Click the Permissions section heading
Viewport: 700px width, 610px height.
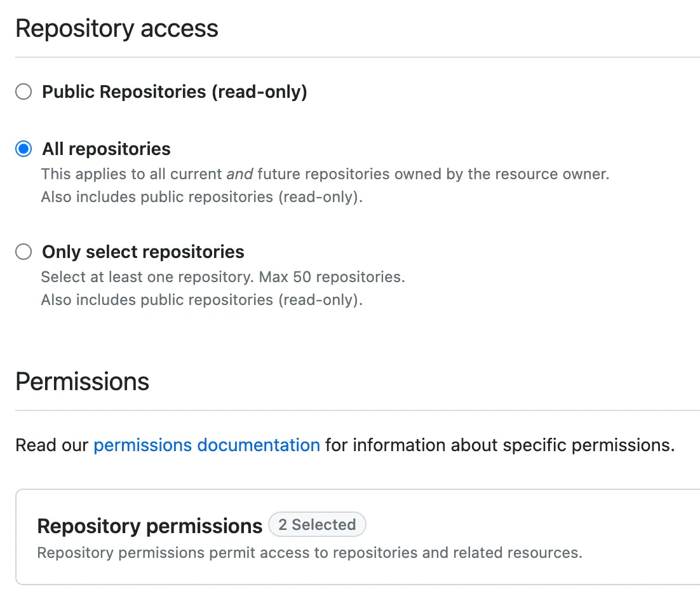click(x=82, y=381)
